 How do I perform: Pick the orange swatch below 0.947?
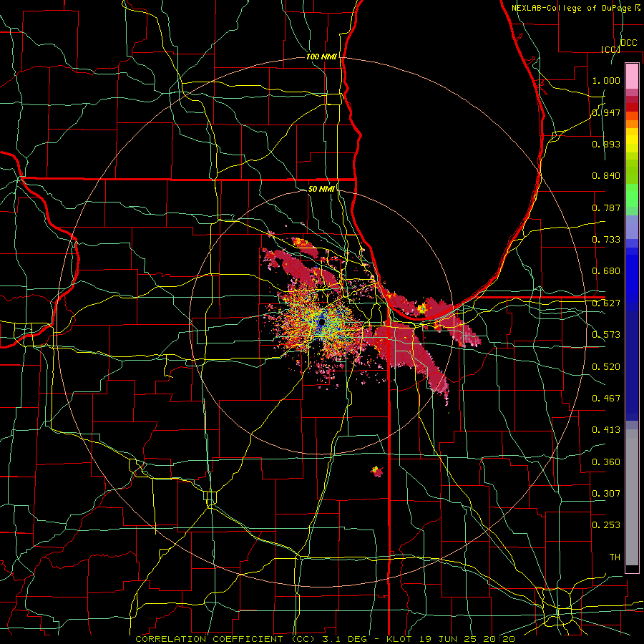632,124
